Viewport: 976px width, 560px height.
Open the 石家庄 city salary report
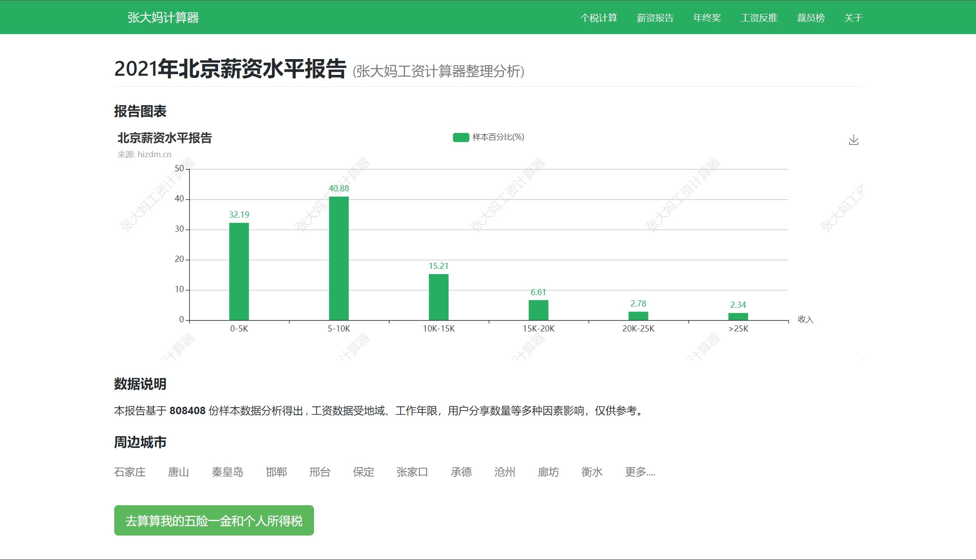(x=130, y=472)
